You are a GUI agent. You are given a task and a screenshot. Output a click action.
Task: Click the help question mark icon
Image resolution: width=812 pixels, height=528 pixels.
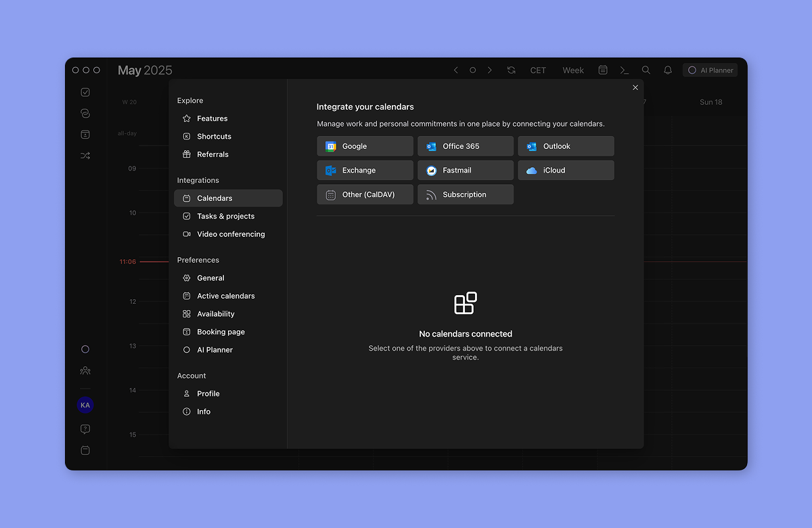point(85,429)
